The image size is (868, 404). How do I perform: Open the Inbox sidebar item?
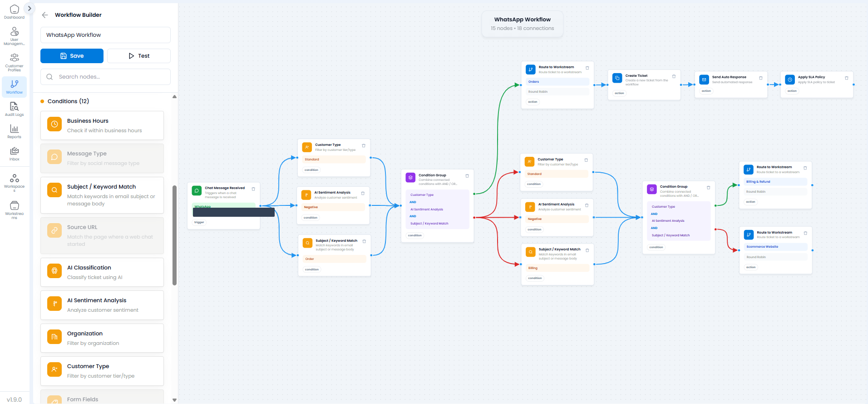tap(15, 154)
